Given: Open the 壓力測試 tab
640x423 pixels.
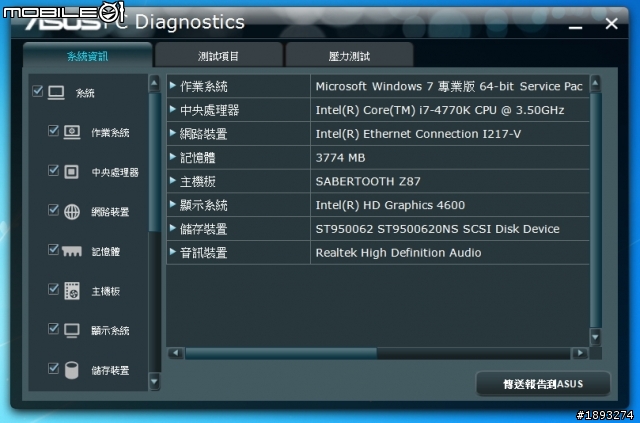Looking at the screenshot, I should tap(349, 56).
